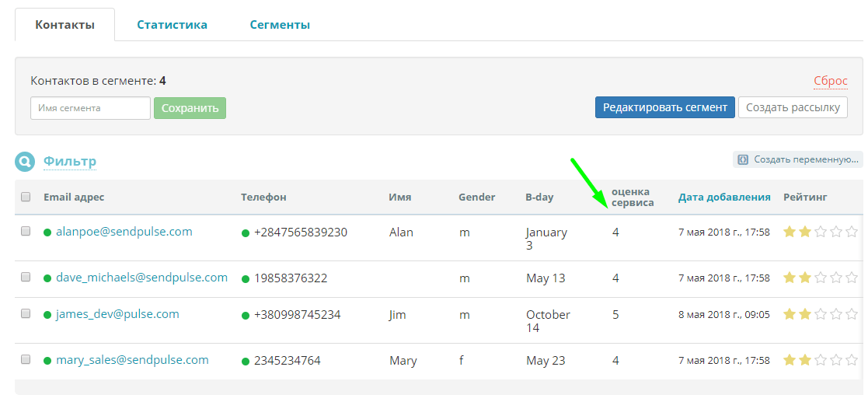Sort by Дата добавления column
Image resolution: width=868 pixels, height=395 pixels.
click(724, 197)
